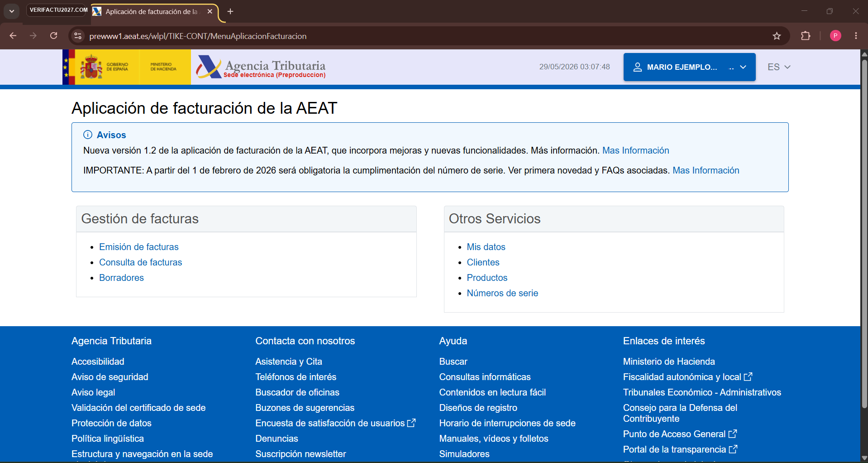Open the tab search dropdown arrow
The image size is (868, 463).
[12, 11]
